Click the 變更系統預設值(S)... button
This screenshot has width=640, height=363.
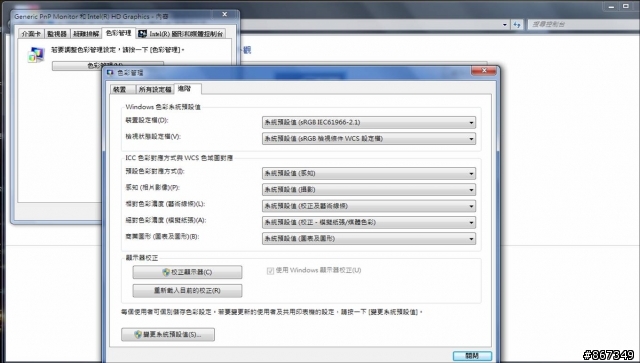point(168,334)
